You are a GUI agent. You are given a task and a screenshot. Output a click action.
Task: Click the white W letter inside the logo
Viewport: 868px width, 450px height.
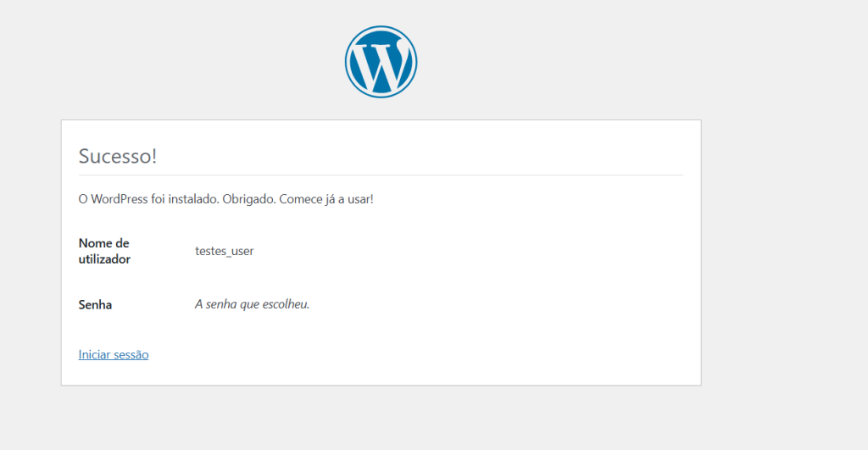[381, 63]
